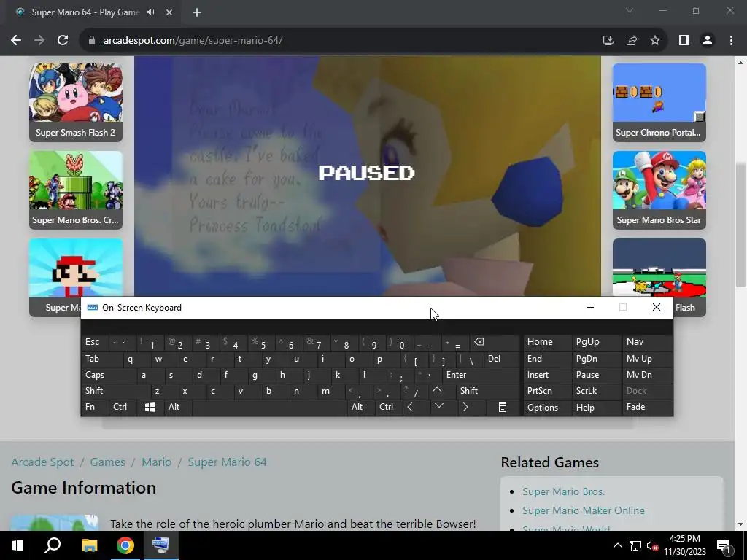Close the Super Mario 64 browser tab
The height and width of the screenshot is (560, 747).
click(169, 12)
